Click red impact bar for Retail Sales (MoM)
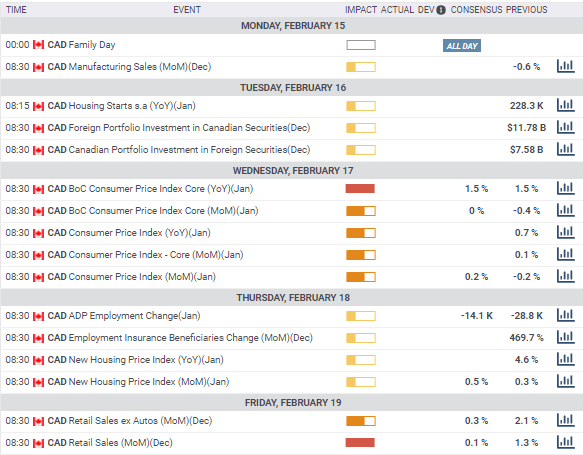 pyautogui.click(x=360, y=442)
